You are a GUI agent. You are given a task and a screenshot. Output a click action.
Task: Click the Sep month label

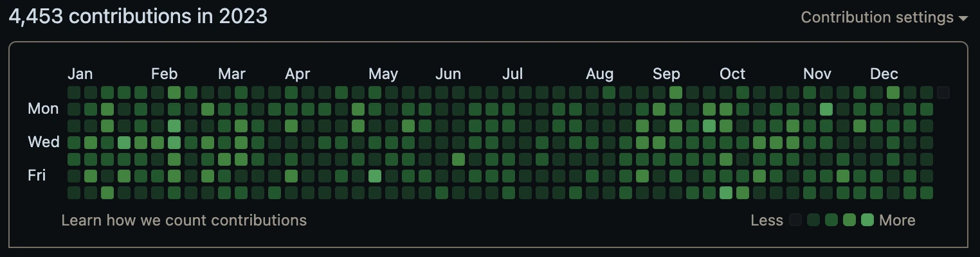[x=666, y=75]
